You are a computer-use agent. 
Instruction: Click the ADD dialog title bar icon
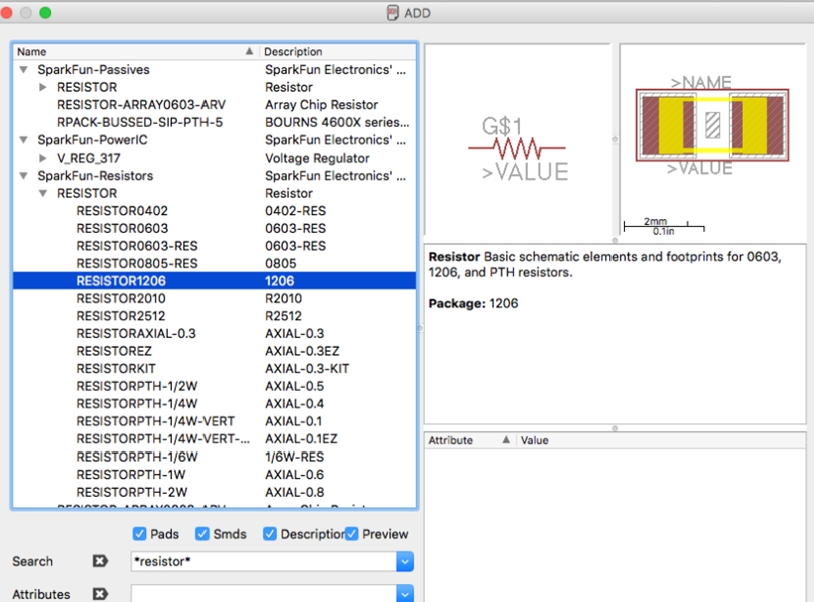pyautogui.click(x=393, y=12)
